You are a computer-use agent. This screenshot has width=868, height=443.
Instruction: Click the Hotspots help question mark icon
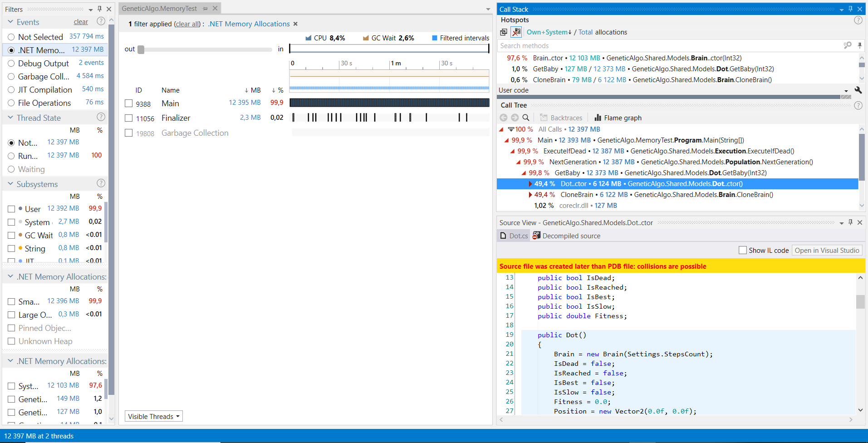click(x=858, y=20)
